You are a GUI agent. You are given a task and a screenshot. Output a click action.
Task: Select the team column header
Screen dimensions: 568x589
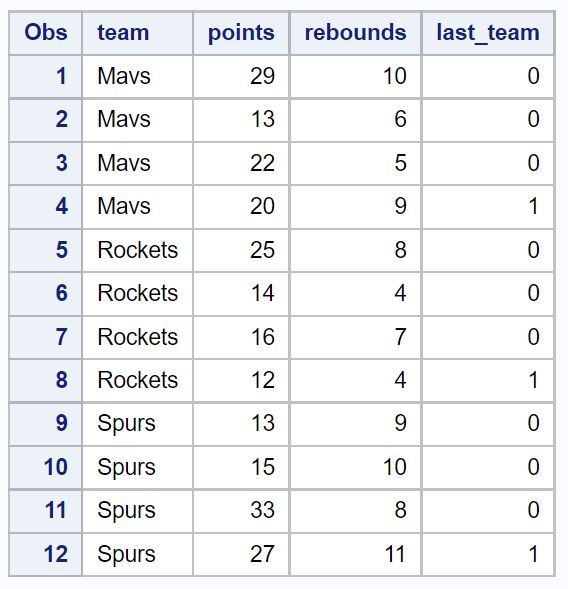pos(137,33)
